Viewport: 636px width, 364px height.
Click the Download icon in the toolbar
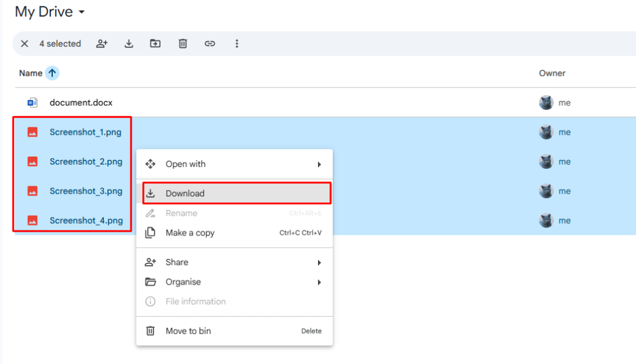[129, 43]
